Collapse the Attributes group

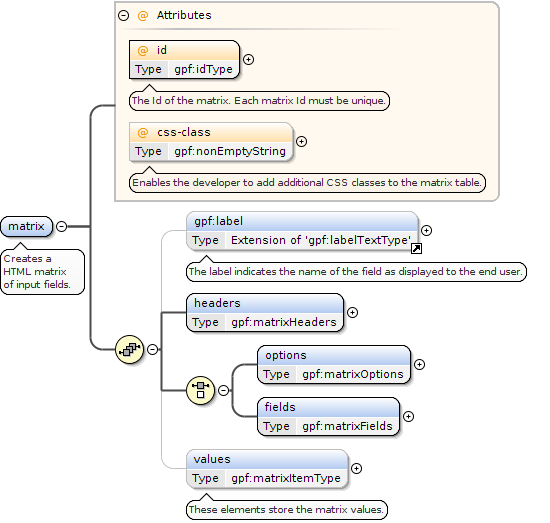(x=123, y=15)
